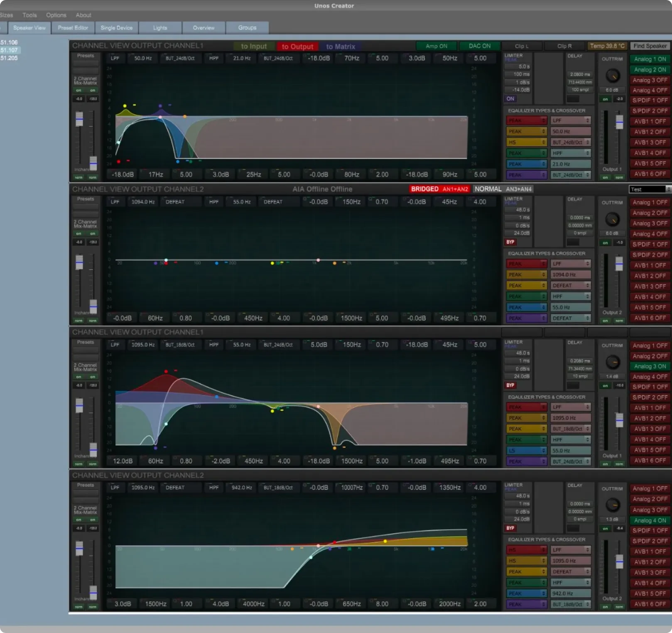Open the Options menu
The image size is (672, 633).
[x=56, y=15]
